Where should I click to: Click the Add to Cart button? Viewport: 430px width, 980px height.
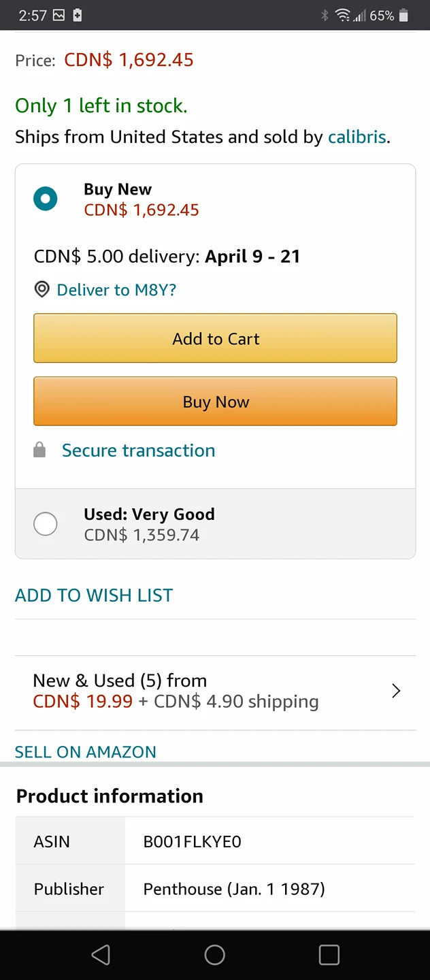[x=215, y=339]
